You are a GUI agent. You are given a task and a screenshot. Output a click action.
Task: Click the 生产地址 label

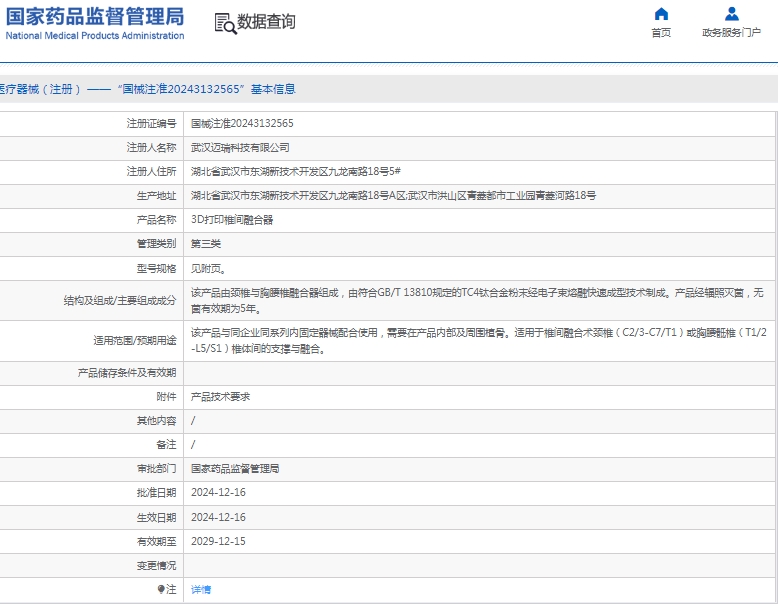click(x=156, y=196)
